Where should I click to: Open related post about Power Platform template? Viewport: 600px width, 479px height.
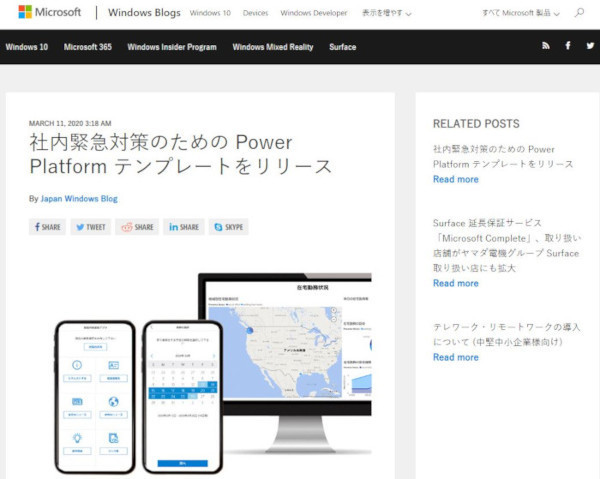pos(503,156)
